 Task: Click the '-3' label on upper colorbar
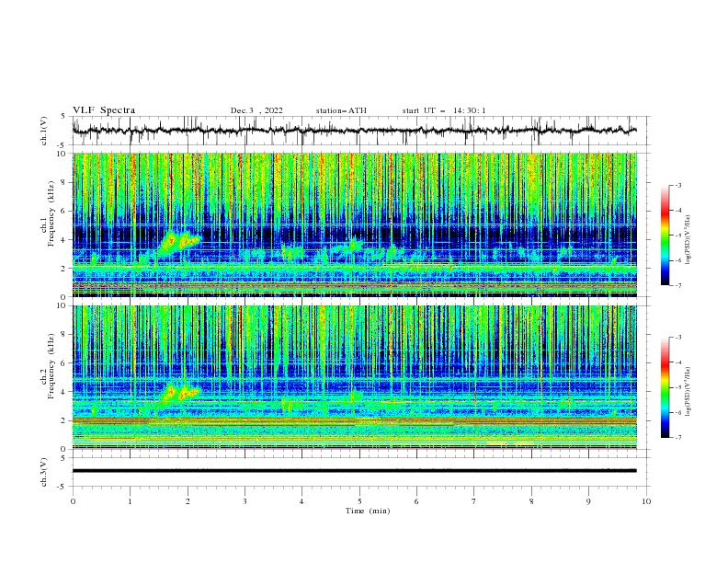677,185
